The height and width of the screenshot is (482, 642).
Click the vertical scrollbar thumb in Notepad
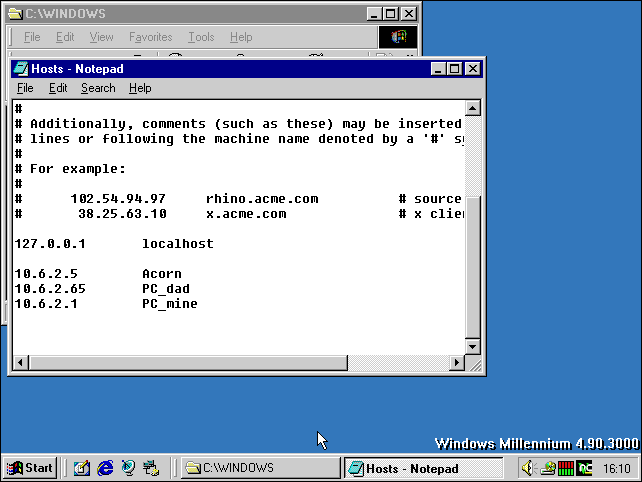click(x=472, y=268)
